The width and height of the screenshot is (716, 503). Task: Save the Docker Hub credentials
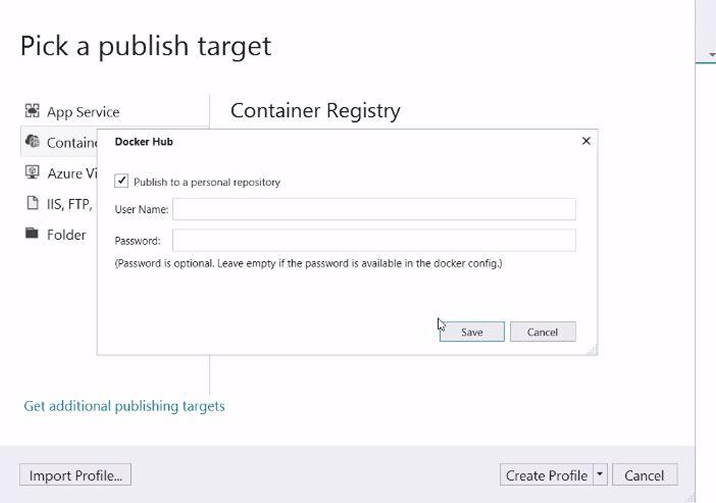(x=471, y=332)
